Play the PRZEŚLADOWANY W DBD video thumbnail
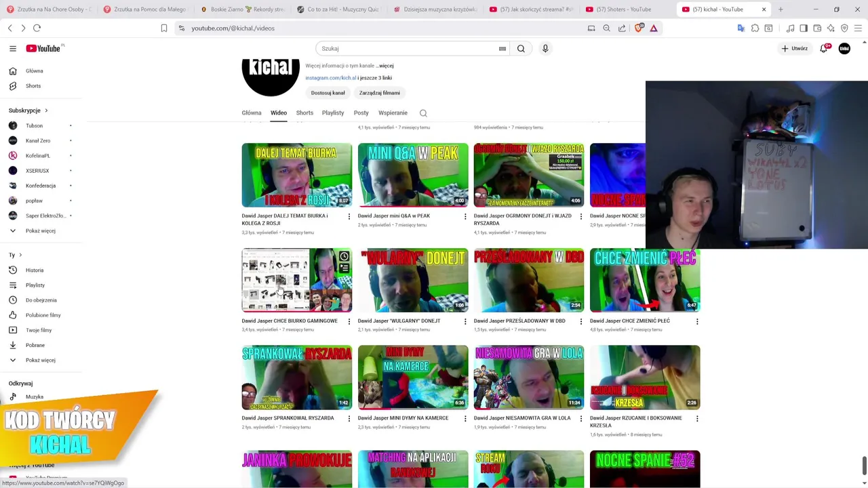 pyautogui.click(x=529, y=280)
